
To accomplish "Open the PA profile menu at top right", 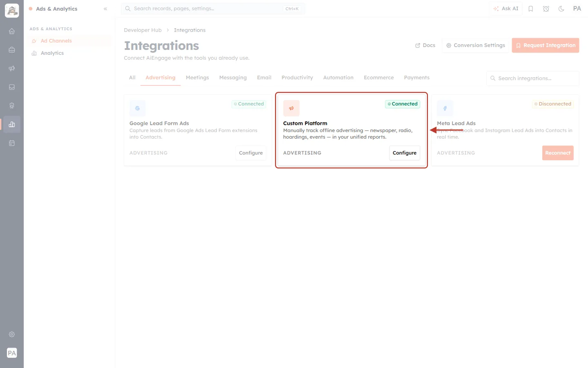I will [577, 9].
